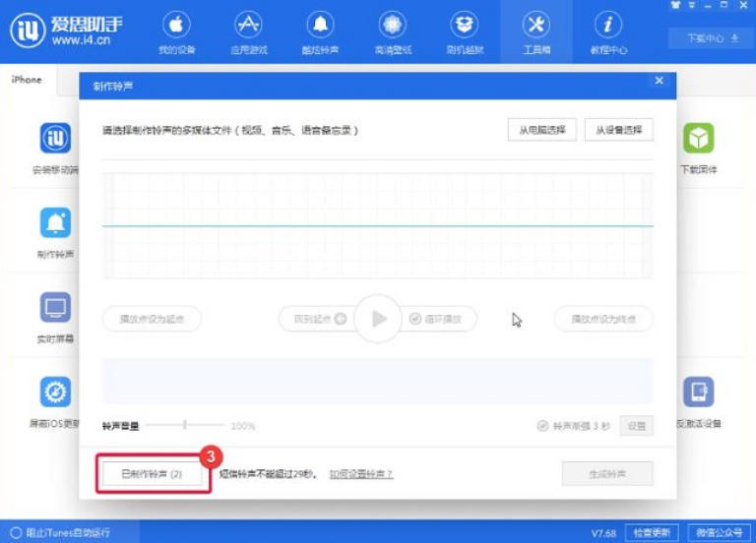This screenshot has width=756, height=543.
Task: Switch to the iPhone tab
Action: pyautogui.click(x=27, y=80)
